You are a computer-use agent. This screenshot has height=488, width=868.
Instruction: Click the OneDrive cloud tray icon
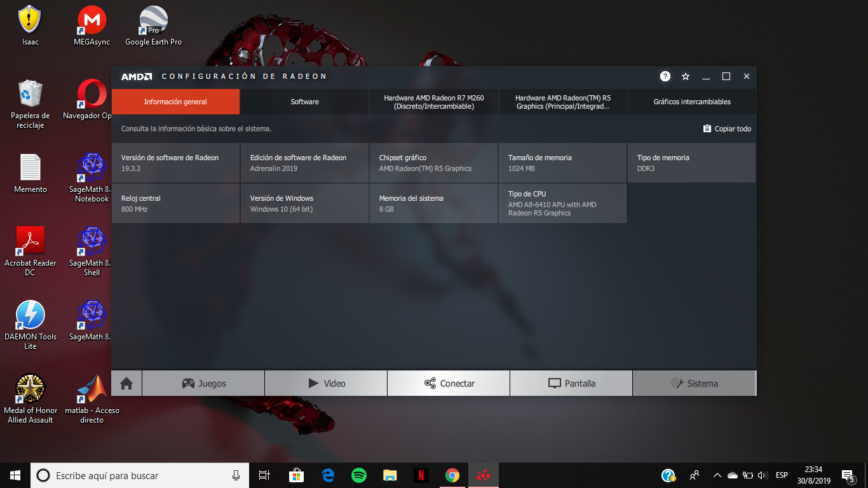click(733, 475)
